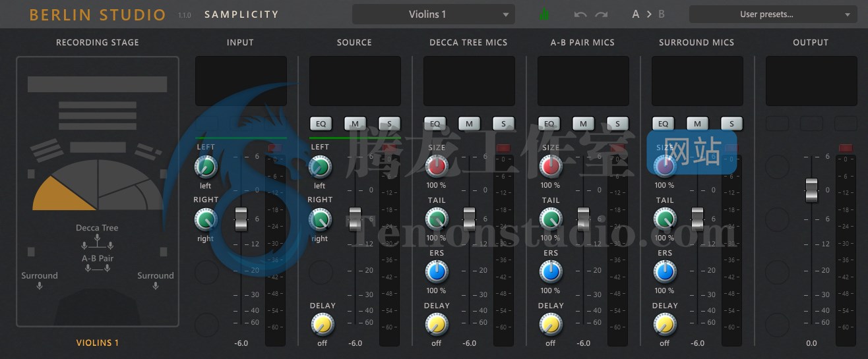Click the A-B Pair DELAY knob
868x359 pixels.
(550, 324)
